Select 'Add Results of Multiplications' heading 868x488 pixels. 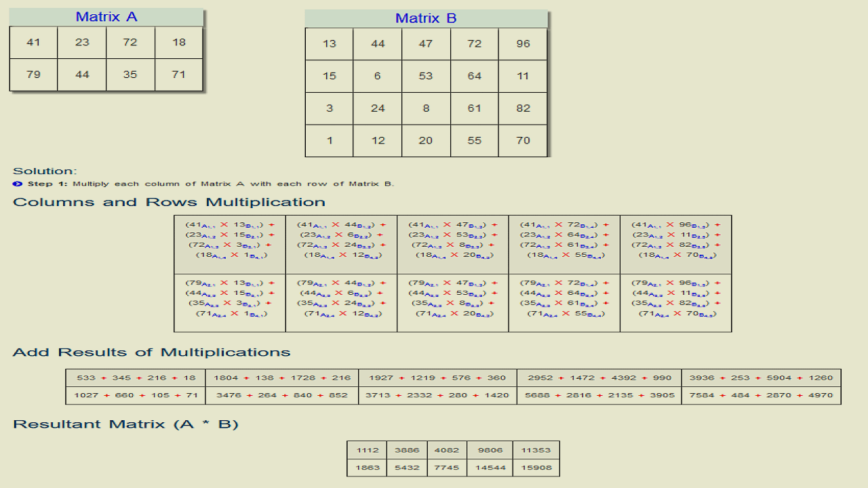(x=152, y=352)
